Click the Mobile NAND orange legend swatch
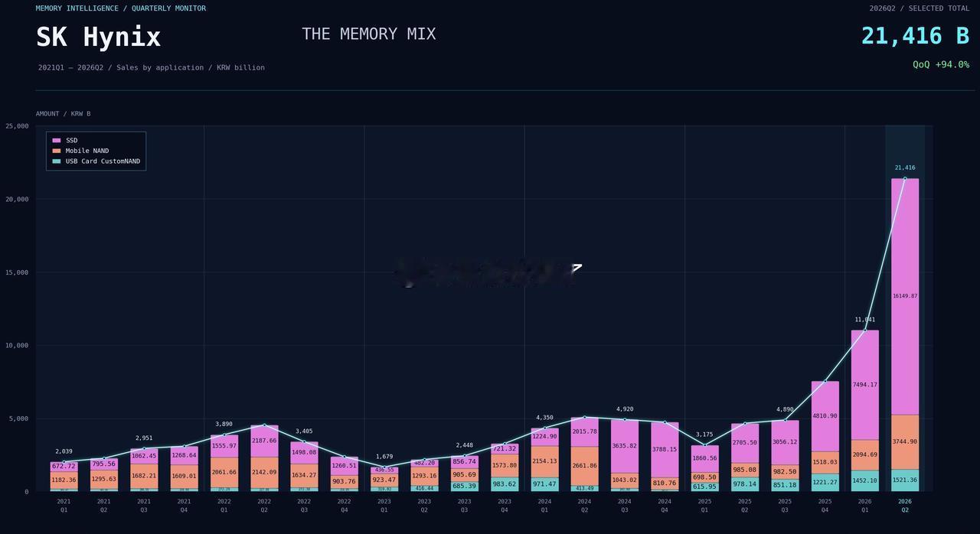The width and height of the screenshot is (980, 534). point(57,151)
